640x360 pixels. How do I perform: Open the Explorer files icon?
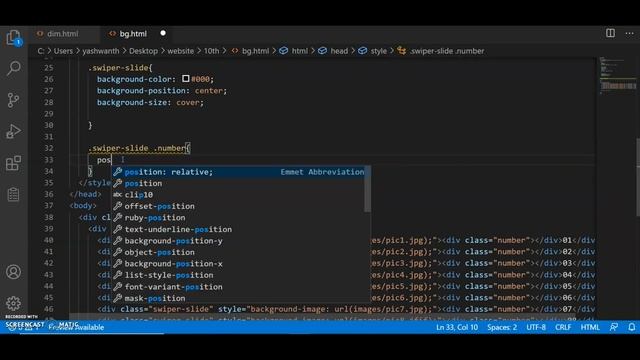click(13, 38)
